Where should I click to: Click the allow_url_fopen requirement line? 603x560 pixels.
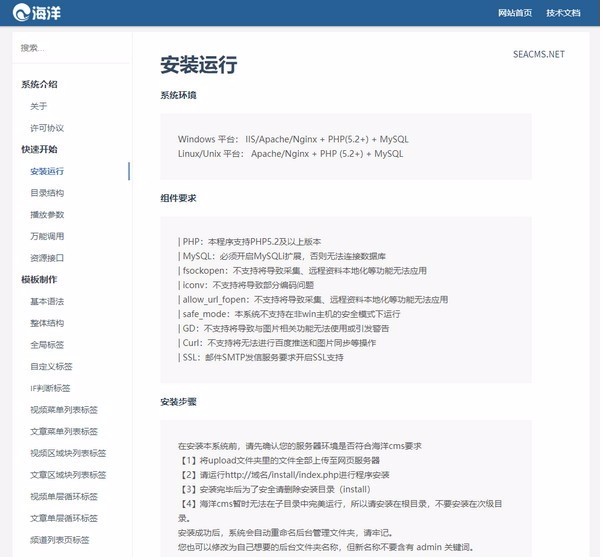point(314,300)
